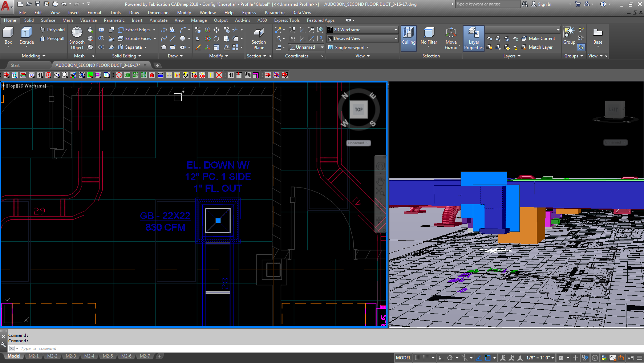
Task: Toggle ortho mode in status bar
Action: click(x=441, y=358)
